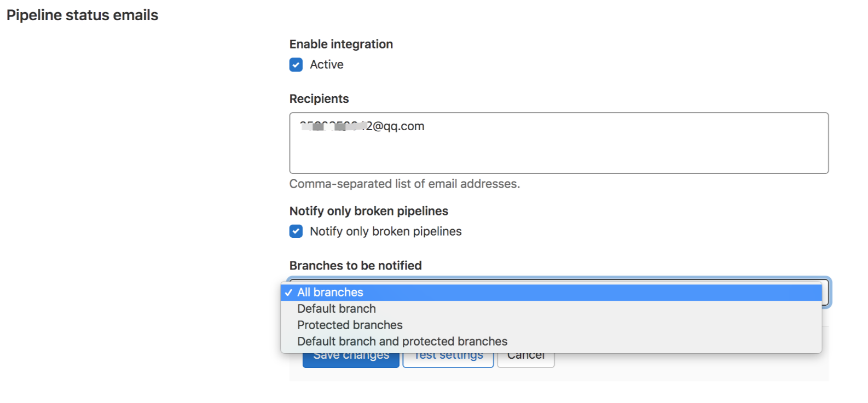The width and height of the screenshot is (868, 403).
Task: Click the checkmark icon beside All branches
Action: [288, 293]
